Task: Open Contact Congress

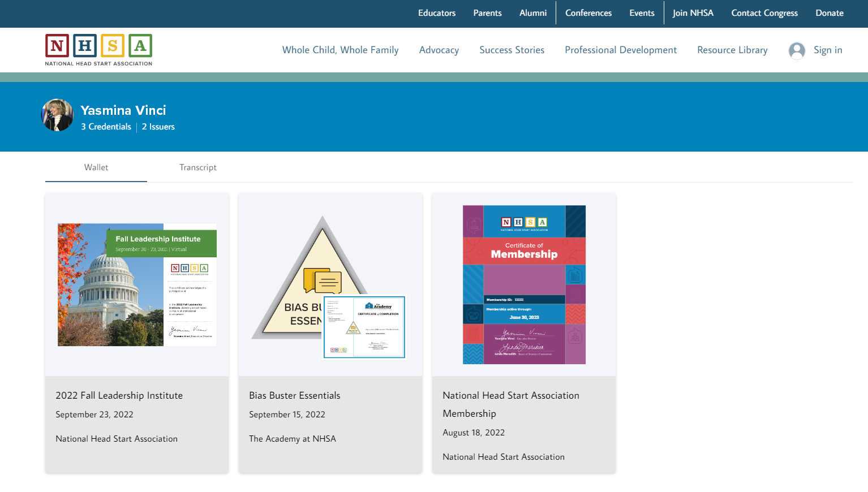Action: 764,13
